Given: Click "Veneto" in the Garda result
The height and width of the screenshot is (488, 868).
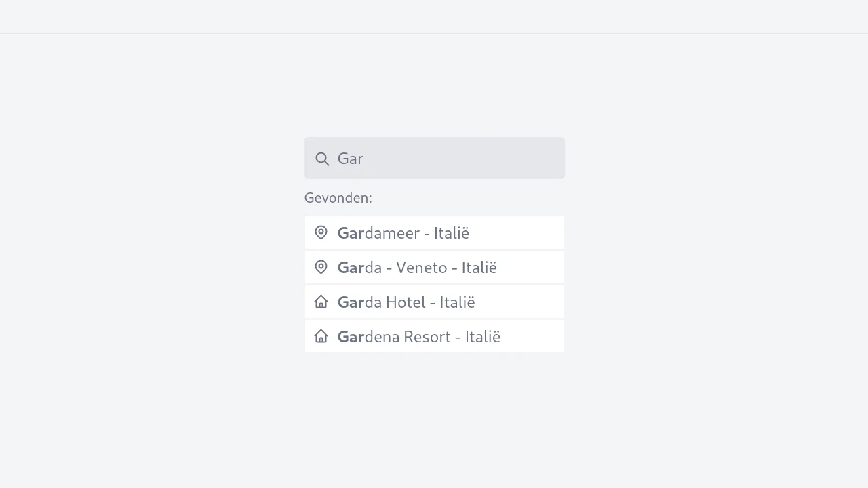Looking at the screenshot, I should tap(421, 268).
